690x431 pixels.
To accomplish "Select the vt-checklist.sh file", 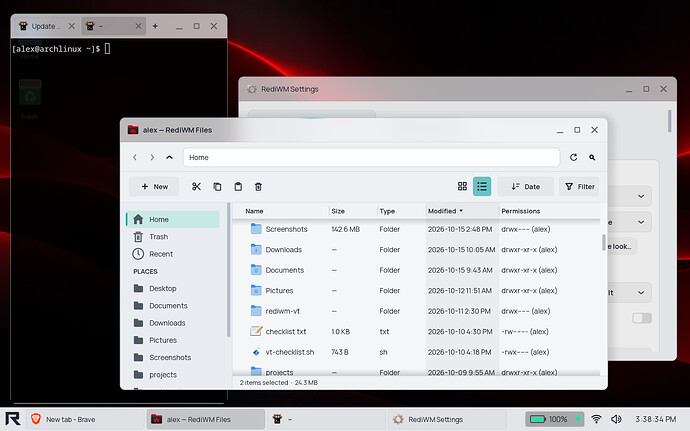I will coord(416,352).
